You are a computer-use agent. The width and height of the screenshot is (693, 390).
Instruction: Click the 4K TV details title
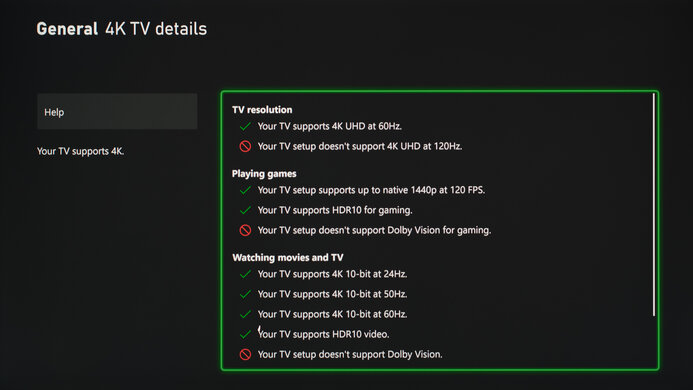pyautogui.click(x=156, y=29)
